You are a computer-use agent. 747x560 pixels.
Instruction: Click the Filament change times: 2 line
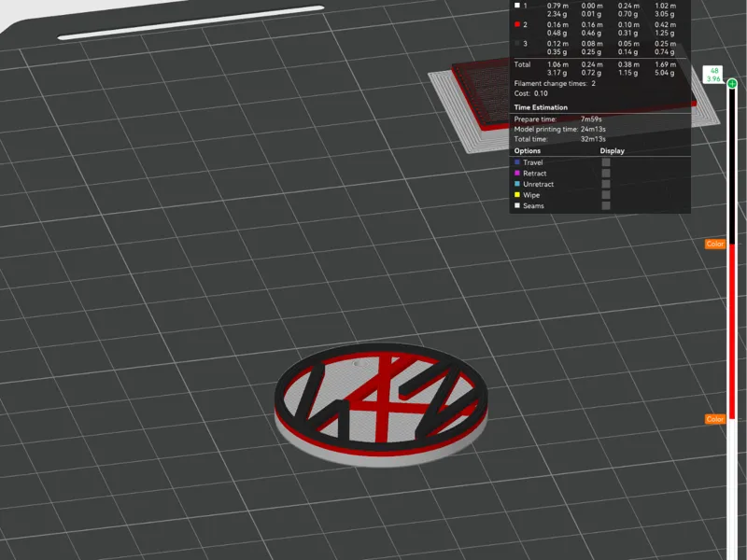[x=555, y=83]
